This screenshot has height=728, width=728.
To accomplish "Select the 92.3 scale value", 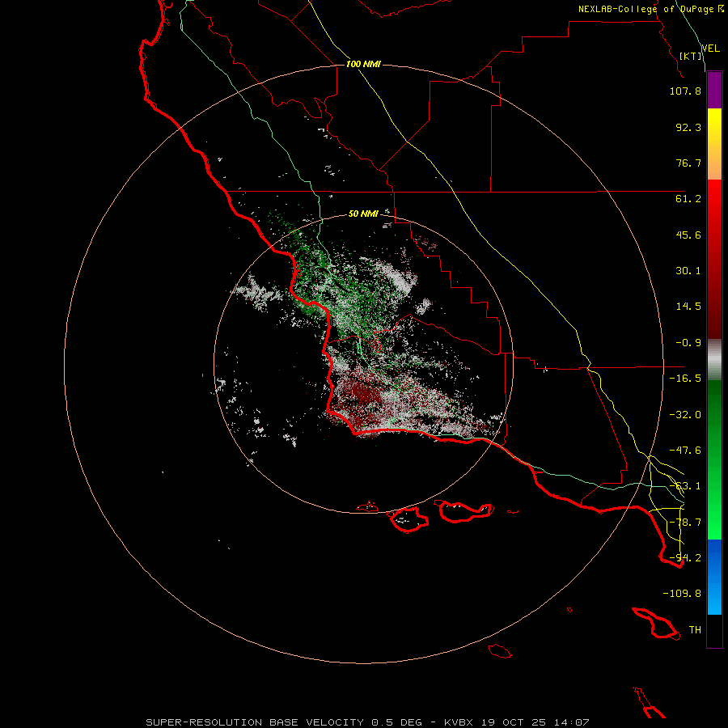I will click(x=688, y=127).
